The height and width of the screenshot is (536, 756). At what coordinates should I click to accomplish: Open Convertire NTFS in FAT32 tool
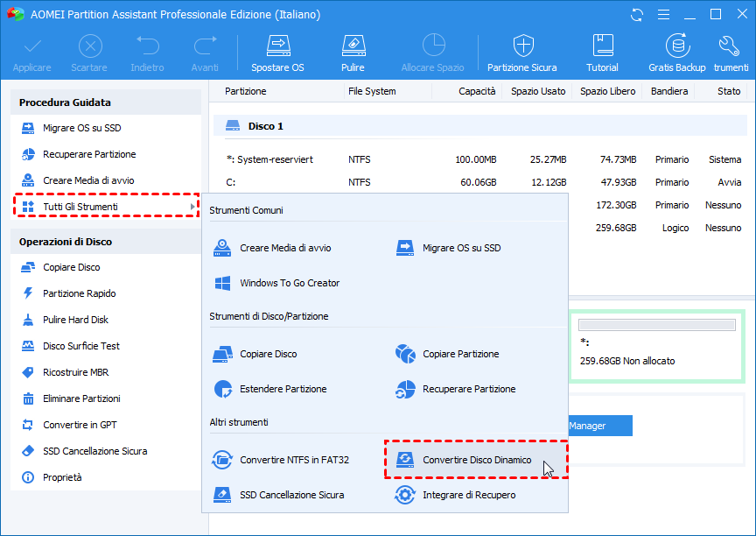coord(281,460)
